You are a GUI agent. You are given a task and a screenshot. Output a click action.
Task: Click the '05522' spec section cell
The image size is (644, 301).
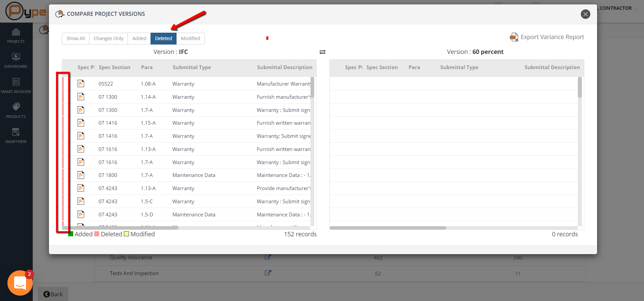tap(106, 84)
